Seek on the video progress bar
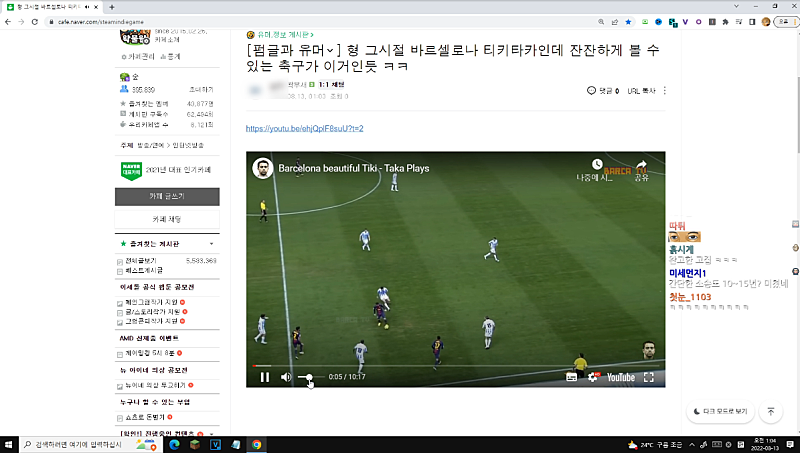 [x=456, y=365]
